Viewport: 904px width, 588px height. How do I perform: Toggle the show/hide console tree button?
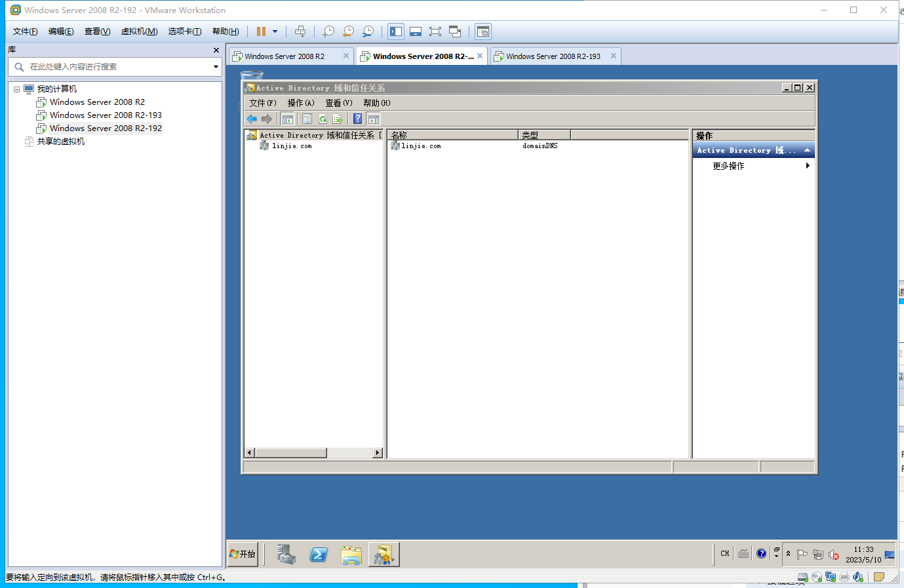288,119
